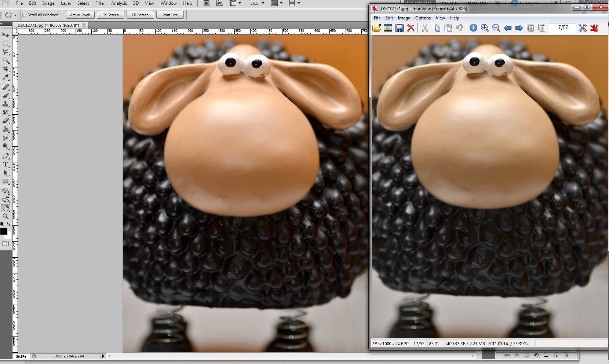Select the Polygonal Lasso tool

point(6,52)
